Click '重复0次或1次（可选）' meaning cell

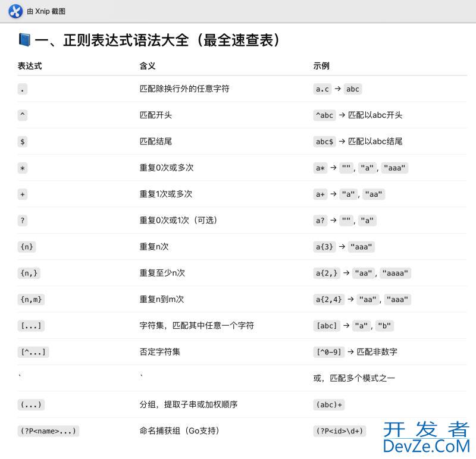tap(178, 220)
